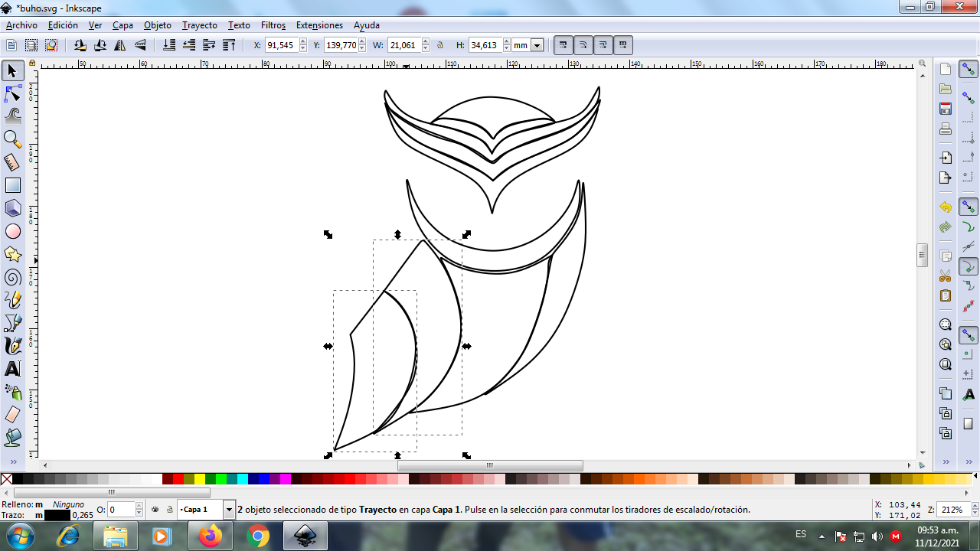
Task: Open the Filtros menu
Action: tap(273, 25)
